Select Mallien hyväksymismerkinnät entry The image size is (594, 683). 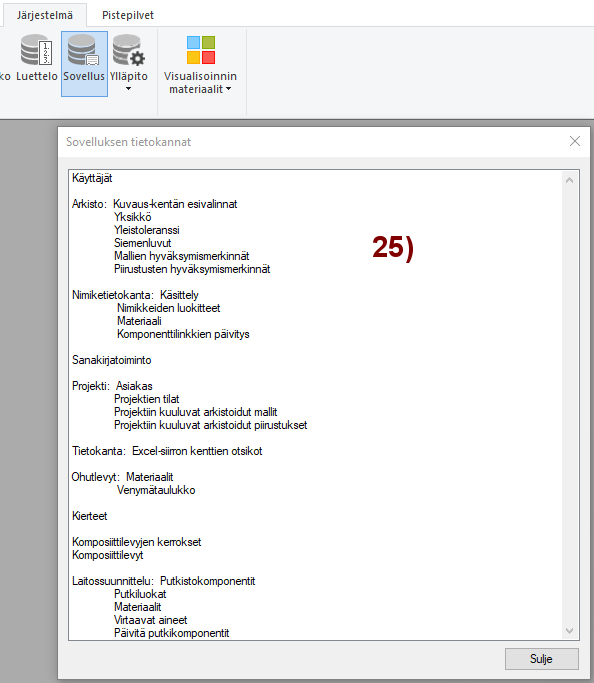(x=182, y=256)
